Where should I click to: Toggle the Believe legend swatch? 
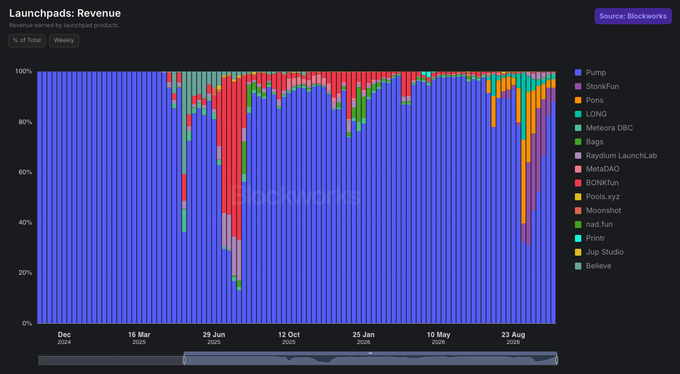tap(578, 266)
